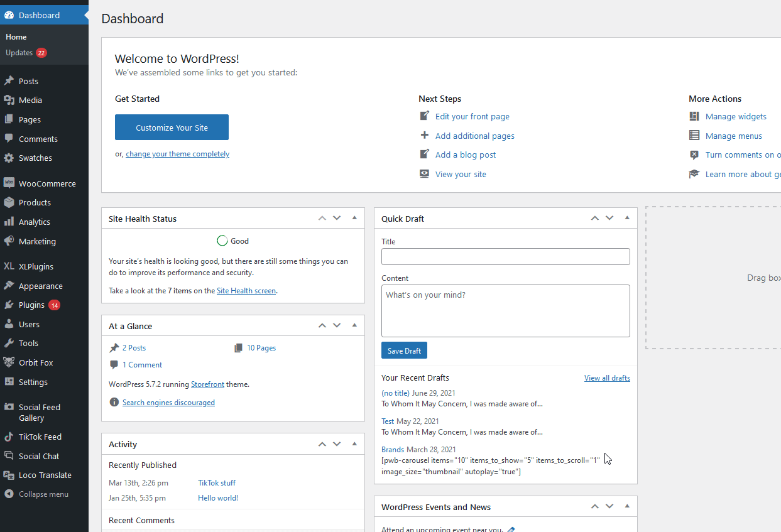Image resolution: width=781 pixels, height=532 pixels.
Task: Click the Posts pushpin icon
Action: [x=9, y=81]
